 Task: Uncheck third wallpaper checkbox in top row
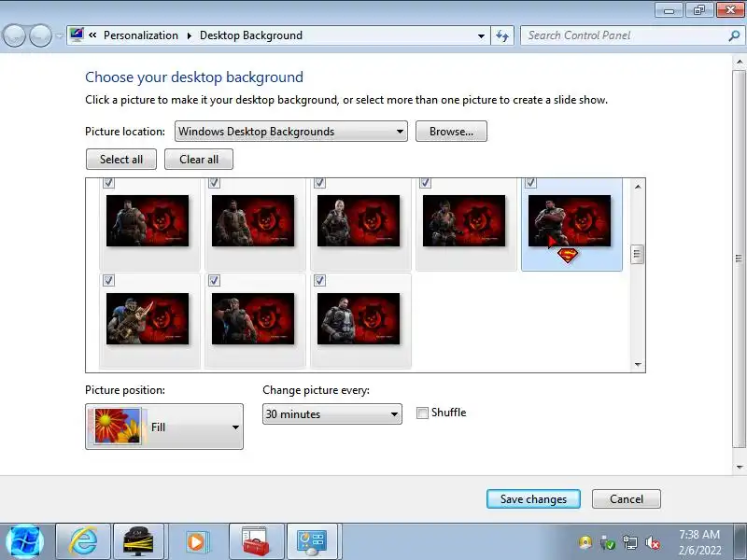[319, 183]
